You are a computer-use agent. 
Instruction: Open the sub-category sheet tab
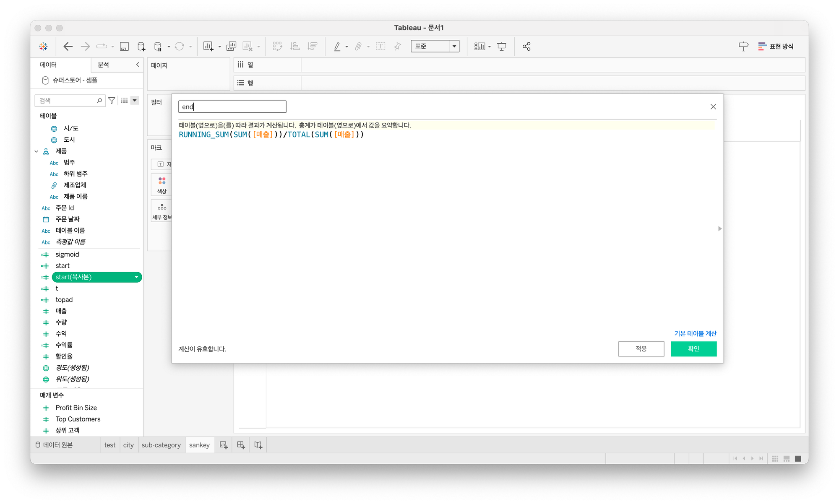click(x=161, y=445)
